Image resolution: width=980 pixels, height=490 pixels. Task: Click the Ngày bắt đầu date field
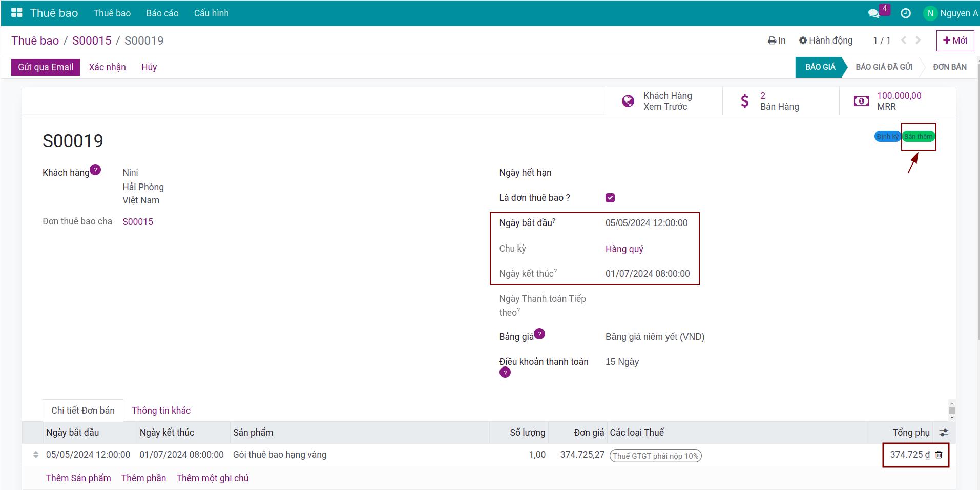(646, 223)
